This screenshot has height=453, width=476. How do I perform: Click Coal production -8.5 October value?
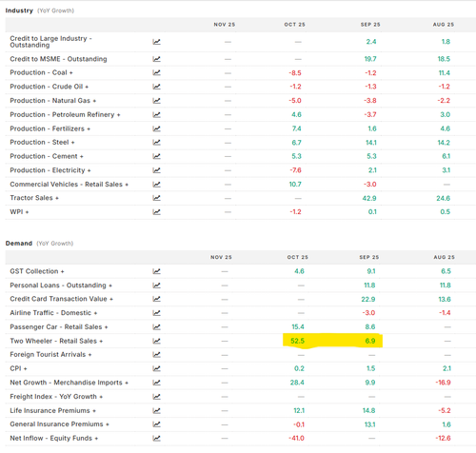coord(295,73)
